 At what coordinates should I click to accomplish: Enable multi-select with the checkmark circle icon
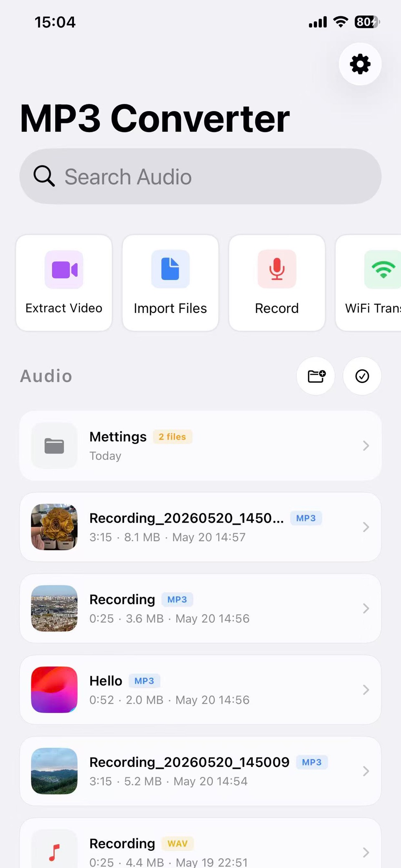pos(362,376)
